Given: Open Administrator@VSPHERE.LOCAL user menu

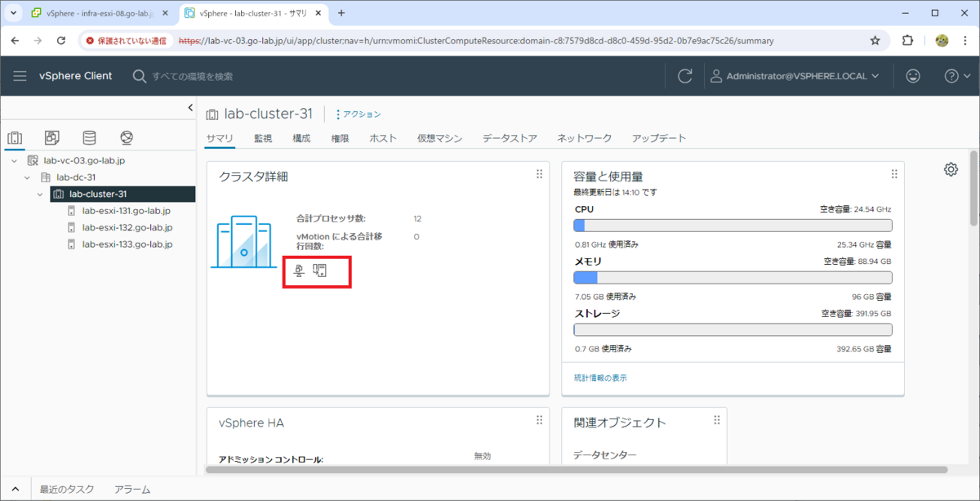Looking at the screenshot, I should [795, 76].
